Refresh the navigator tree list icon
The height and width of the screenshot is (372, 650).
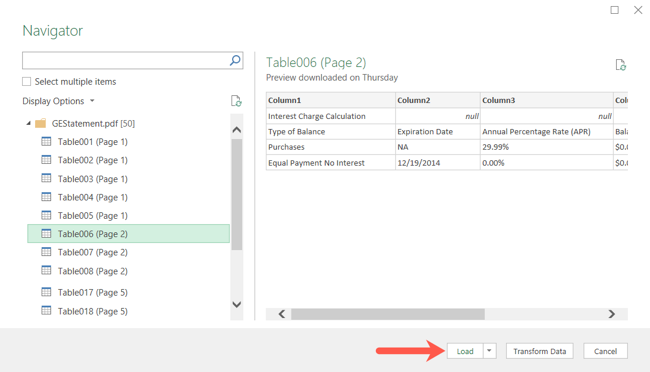[x=236, y=101]
